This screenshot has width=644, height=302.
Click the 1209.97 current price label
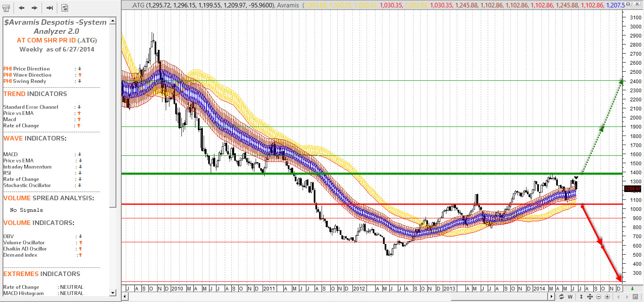coord(632,189)
